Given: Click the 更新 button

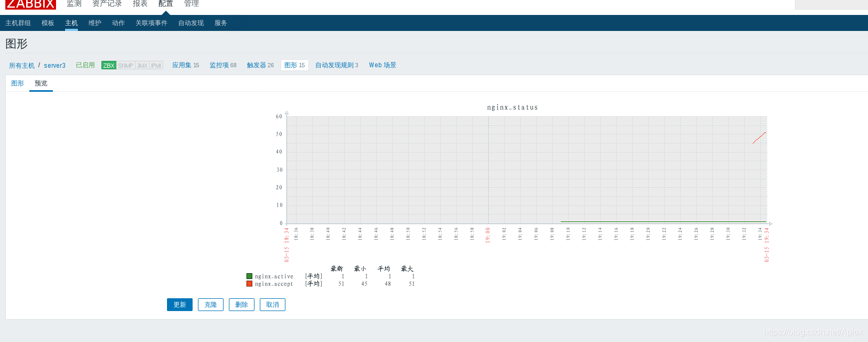Looking at the screenshot, I should [180, 305].
